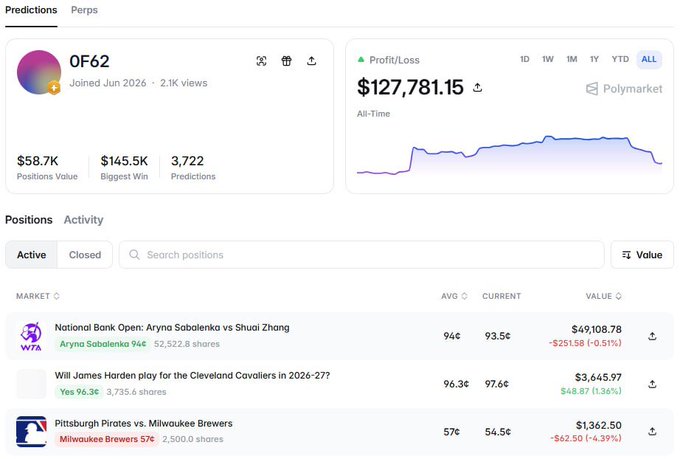680x459 pixels.
Task: Click the $1,362.50 value
Action: click(598, 425)
